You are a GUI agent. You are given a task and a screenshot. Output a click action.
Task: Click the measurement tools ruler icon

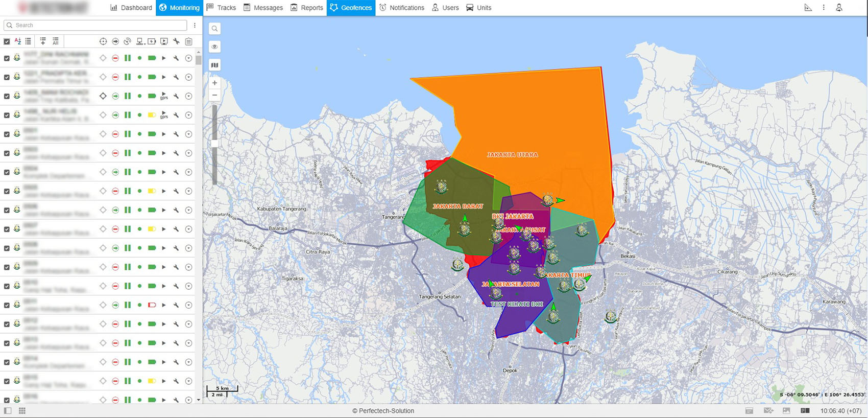[808, 8]
